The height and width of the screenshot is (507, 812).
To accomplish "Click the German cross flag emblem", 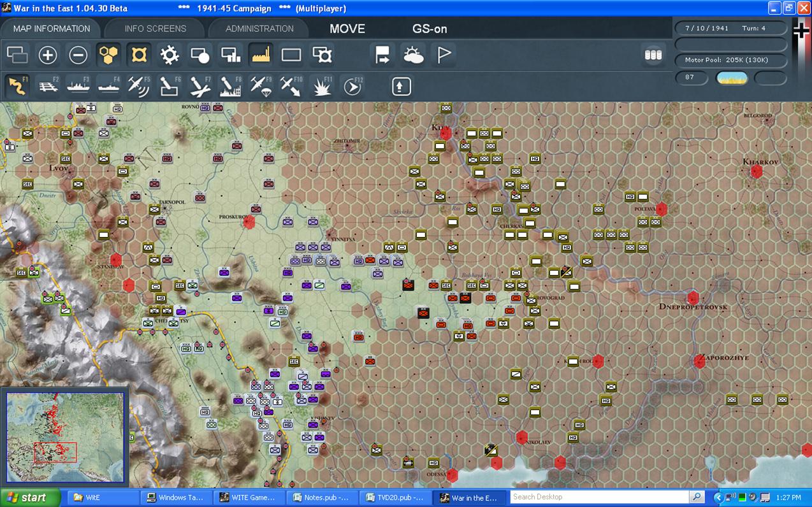I will tap(801, 31).
